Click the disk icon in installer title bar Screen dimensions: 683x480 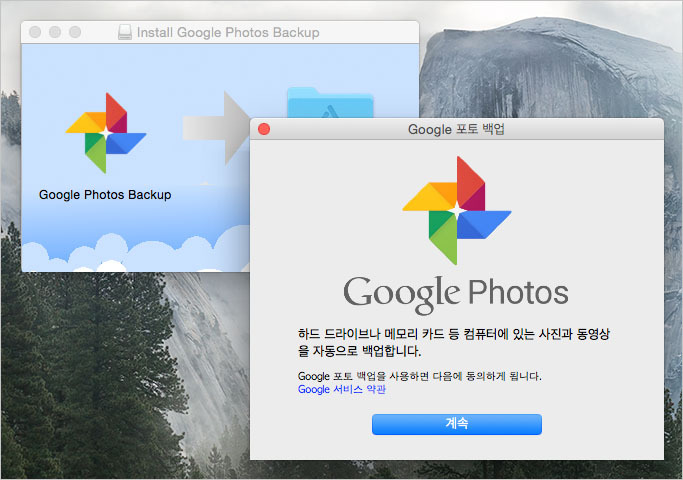tap(125, 32)
